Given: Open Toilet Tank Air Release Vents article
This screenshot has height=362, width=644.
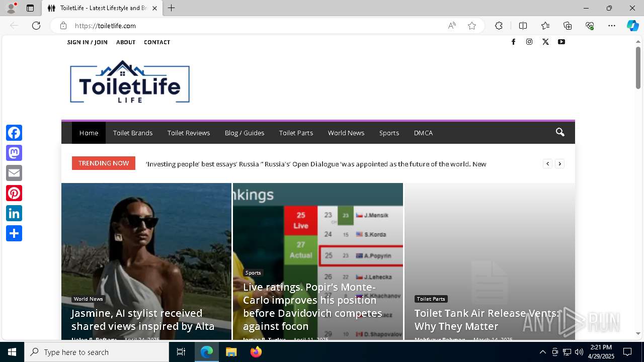Looking at the screenshot, I should 487,320.
